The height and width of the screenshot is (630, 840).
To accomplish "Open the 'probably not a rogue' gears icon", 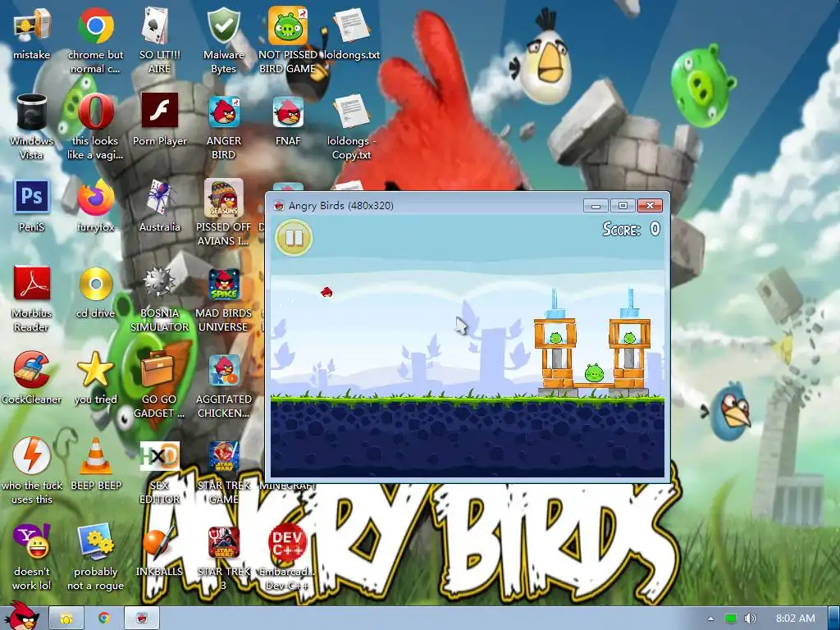I will (x=95, y=542).
